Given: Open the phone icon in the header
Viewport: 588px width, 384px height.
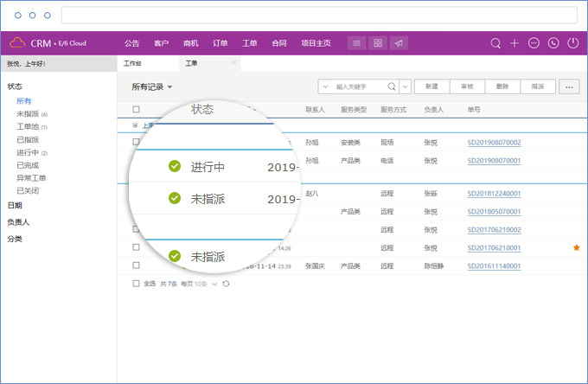Looking at the screenshot, I should tap(553, 42).
